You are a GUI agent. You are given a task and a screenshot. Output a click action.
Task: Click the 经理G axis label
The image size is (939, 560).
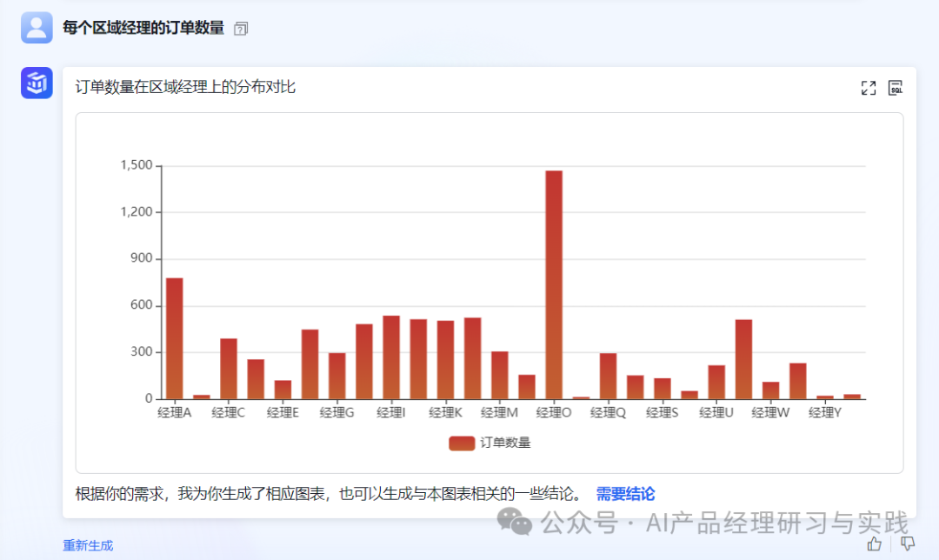pos(337,413)
